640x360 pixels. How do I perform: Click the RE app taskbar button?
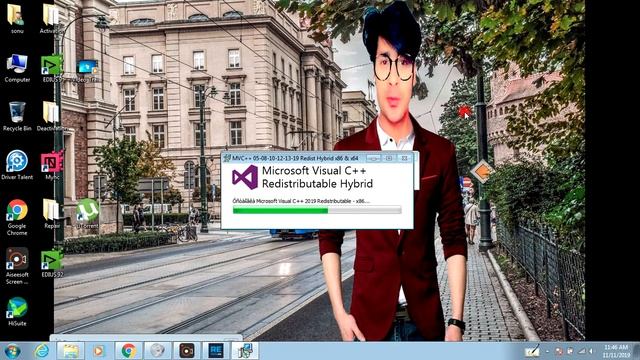click(216, 351)
